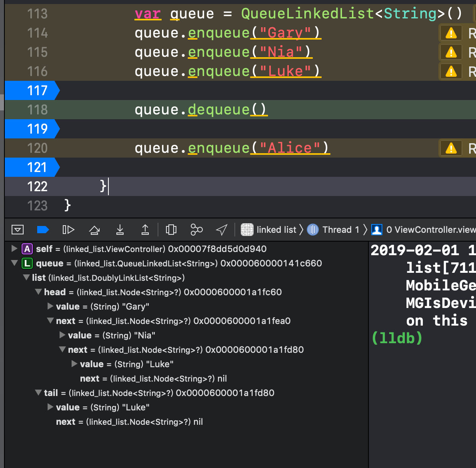Viewport: 476px width, 468px height.
Task: Click the warning triangle on the enqueue Gary line
Action: 451,33
